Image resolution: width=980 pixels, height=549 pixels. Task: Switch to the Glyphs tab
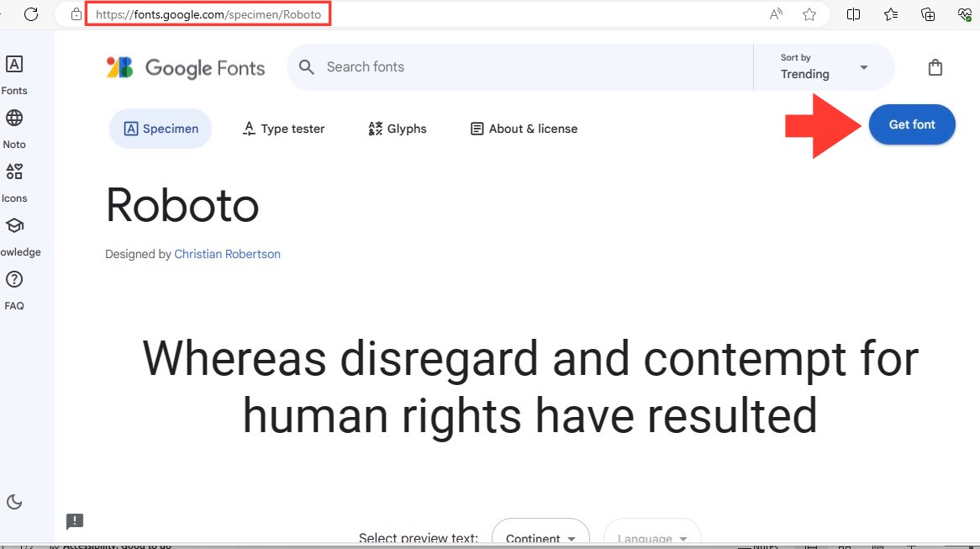398,129
